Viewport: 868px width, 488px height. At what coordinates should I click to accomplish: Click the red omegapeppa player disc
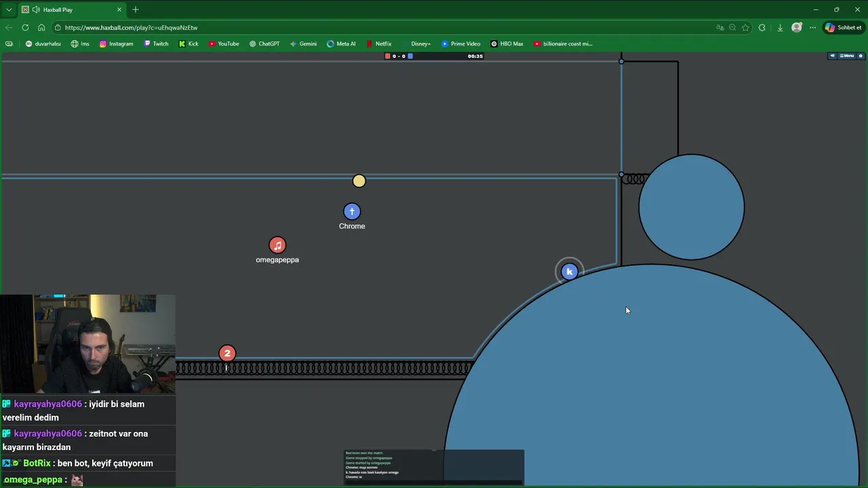click(x=277, y=245)
